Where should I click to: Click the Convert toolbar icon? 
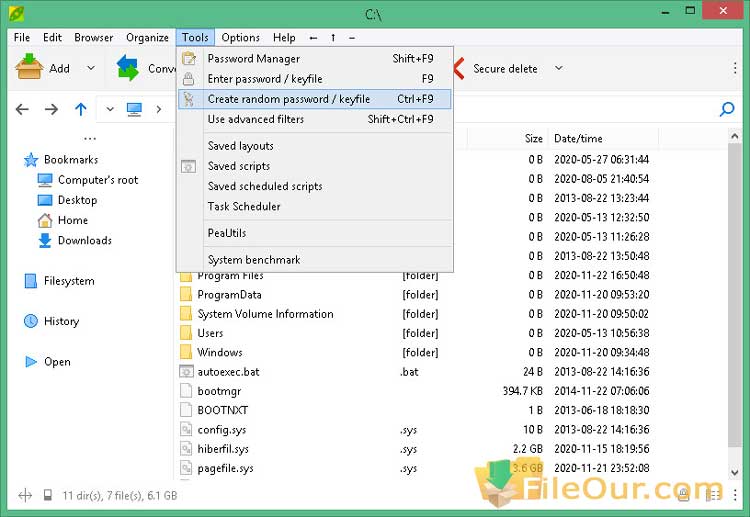pyautogui.click(x=128, y=68)
